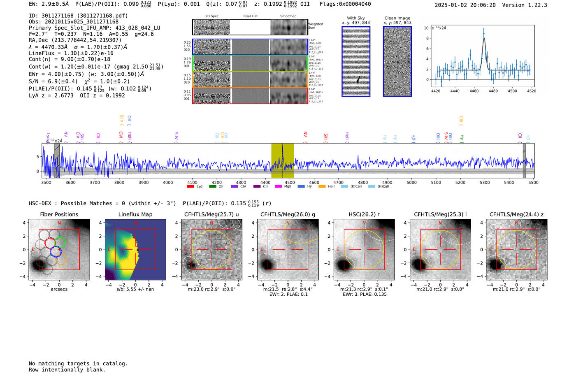This screenshot has width=576, height=392.
Task: Click the Primary Spec_Slot_IFU_AMP text
Action: coord(95,28)
